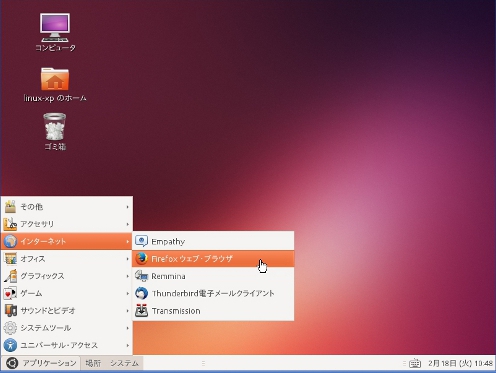
Task: Click the Thunderbird mail icon
Action: click(141, 293)
